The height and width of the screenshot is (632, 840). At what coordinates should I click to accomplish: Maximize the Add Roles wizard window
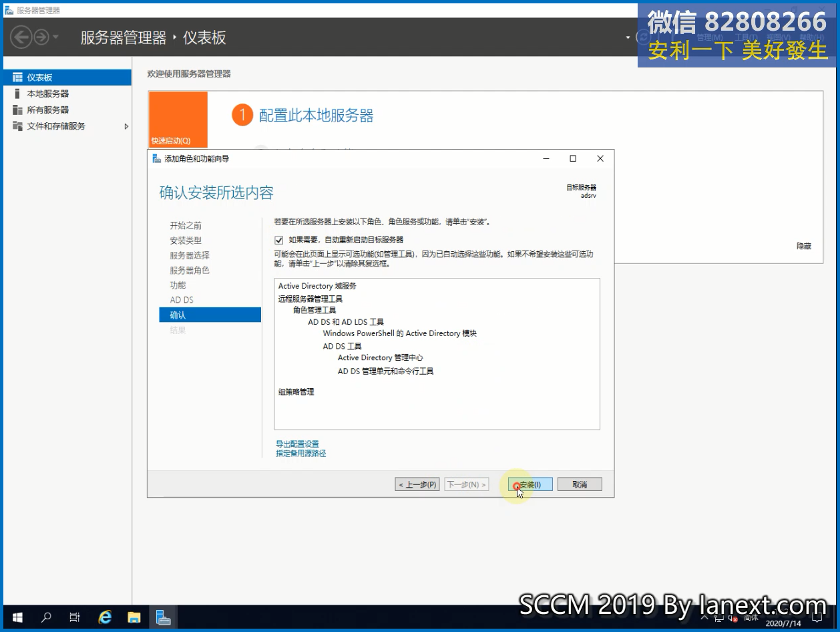tap(573, 158)
